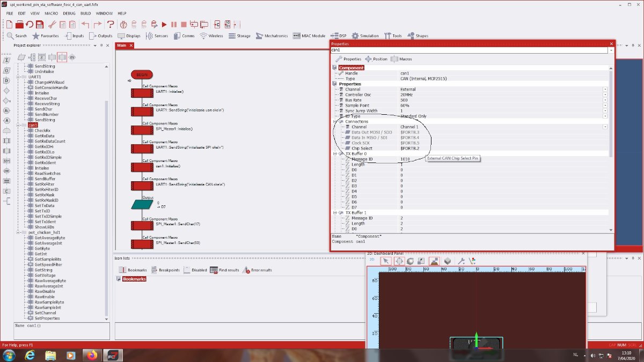Viewport: 644px width, 362px height.
Task: Open the Bus Rate 500 dropdown
Action: 605,100
